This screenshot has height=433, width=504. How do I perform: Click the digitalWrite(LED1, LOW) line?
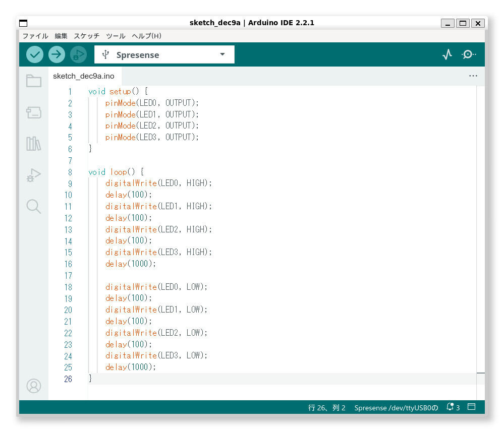click(x=156, y=310)
